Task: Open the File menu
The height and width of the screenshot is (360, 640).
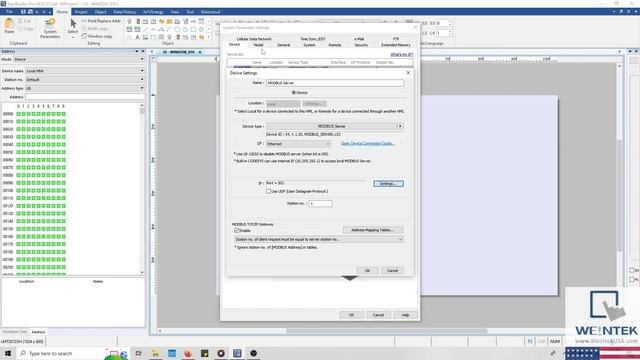Action: (9, 12)
